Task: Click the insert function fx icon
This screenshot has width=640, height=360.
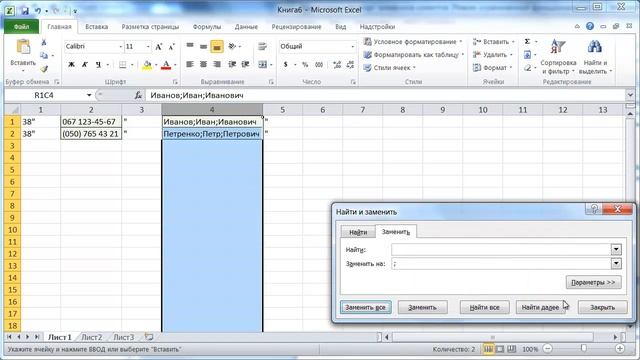Action: [x=138, y=95]
